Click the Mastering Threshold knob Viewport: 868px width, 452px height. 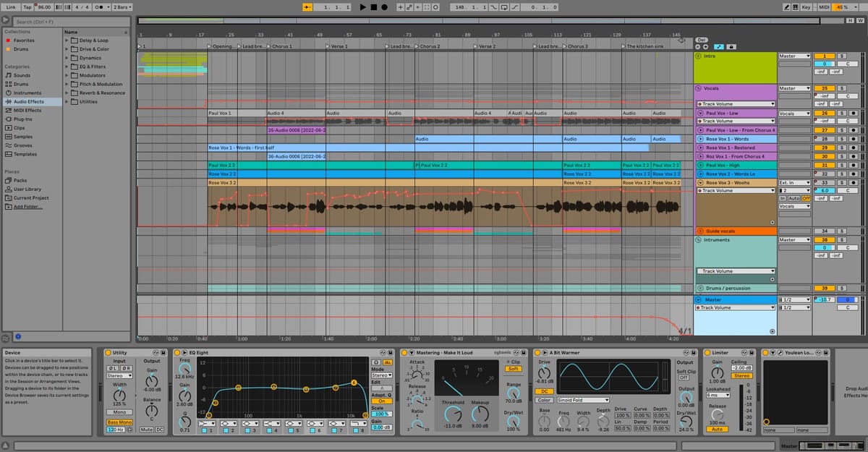click(452, 414)
